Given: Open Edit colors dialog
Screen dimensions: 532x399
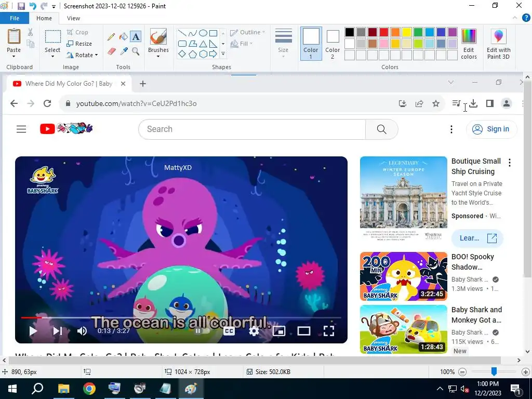Looking at the screenshot, I should point(469,44).
